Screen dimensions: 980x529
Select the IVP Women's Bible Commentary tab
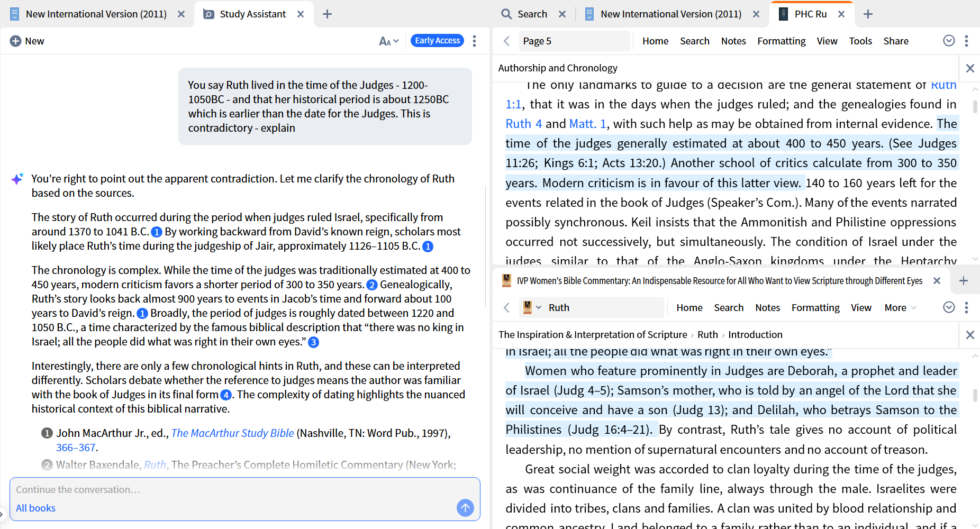pos(712,281)
